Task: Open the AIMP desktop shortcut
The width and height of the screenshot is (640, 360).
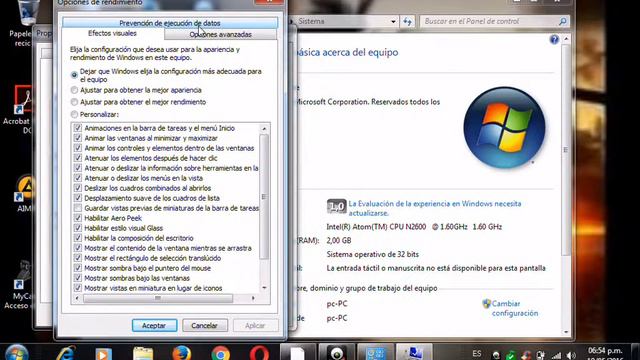Action: click(x=24, y=194)
